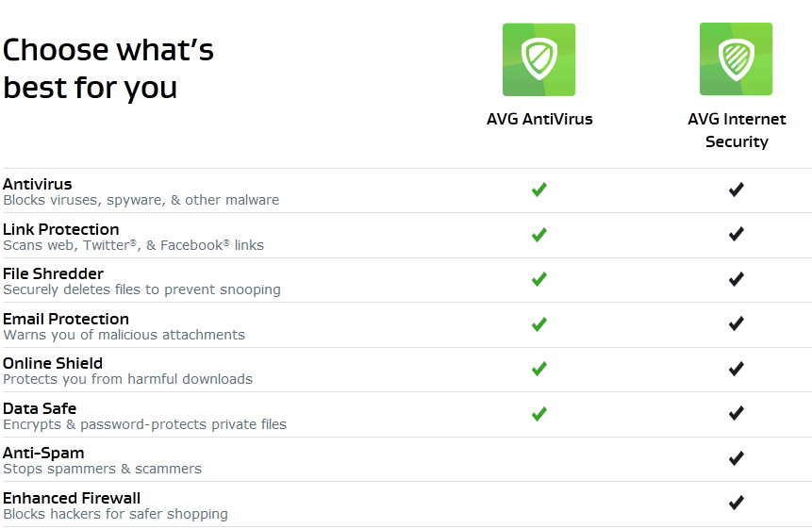
Task: Click green checkmark for Data Safe
Action: (x=539, y=414)
